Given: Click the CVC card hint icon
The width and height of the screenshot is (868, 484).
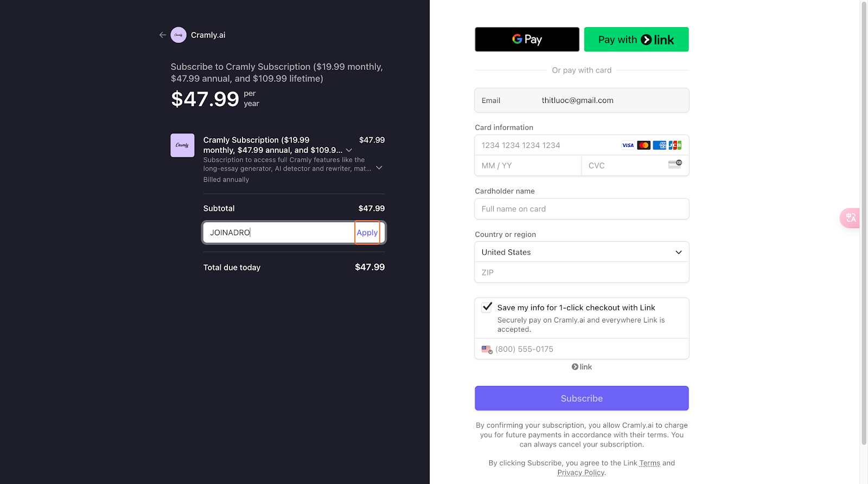Looking at the screenshot, I should 675,164.
